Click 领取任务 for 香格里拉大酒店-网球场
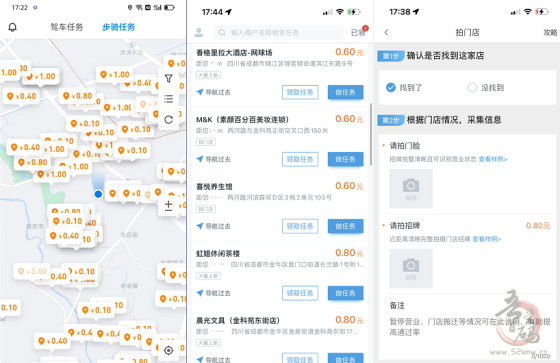560x363 pixels. (300, 92)
